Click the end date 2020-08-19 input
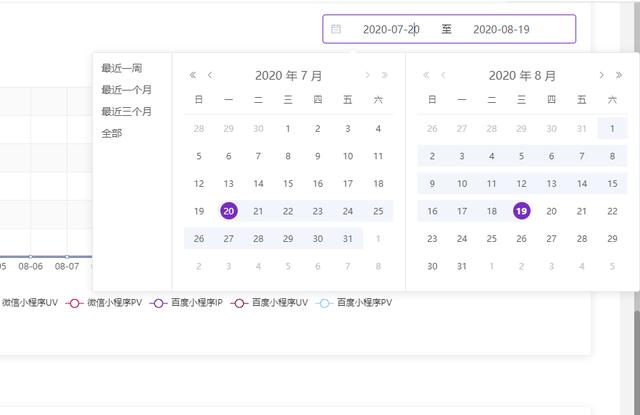The image size is (640, 415). (501, 29)
